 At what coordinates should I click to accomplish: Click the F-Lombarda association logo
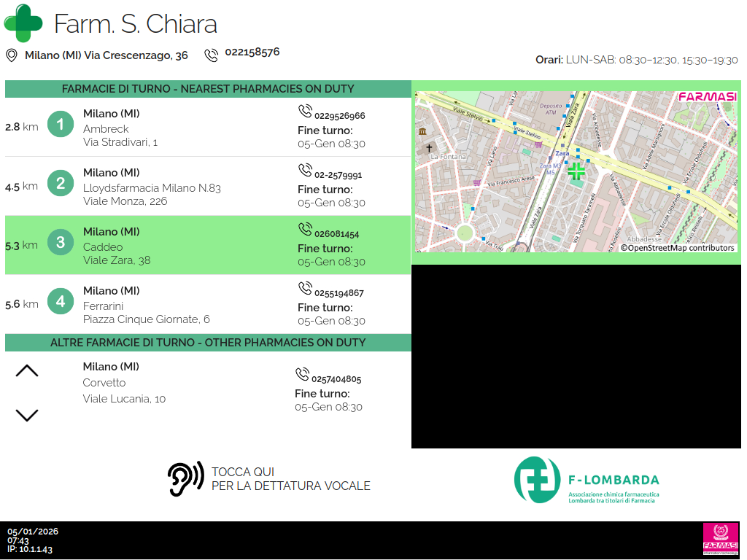tap(587, 480)
